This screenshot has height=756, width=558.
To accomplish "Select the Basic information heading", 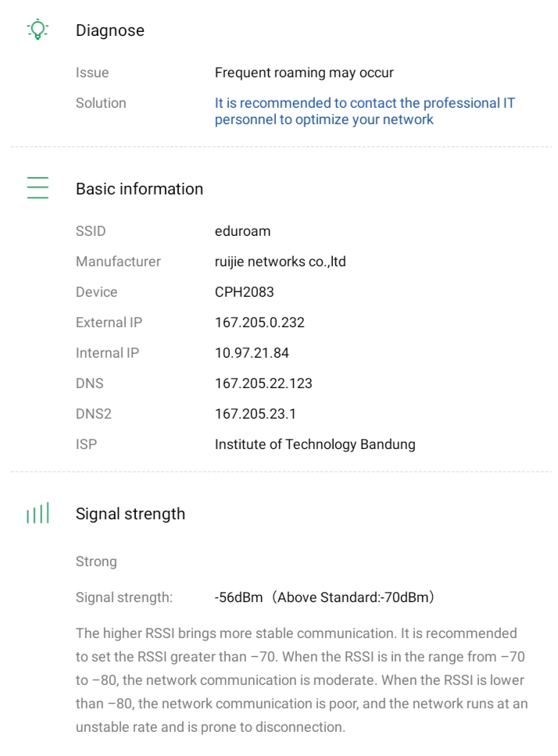I will (139, 189).
